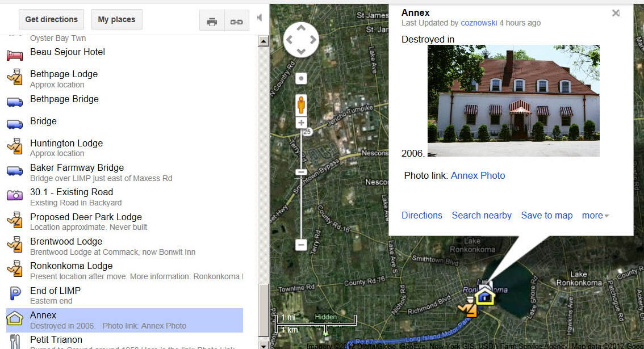This screenshot has width=644, height=349.
Task: Click the list scrollbar down arrow
Action: [264, 345]
